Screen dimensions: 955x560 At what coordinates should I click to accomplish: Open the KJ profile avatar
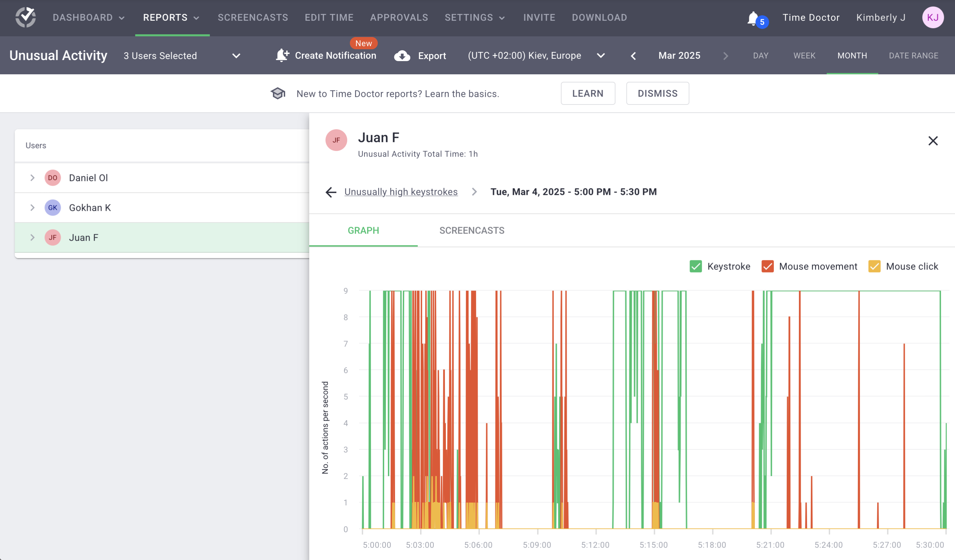point(933,17)
